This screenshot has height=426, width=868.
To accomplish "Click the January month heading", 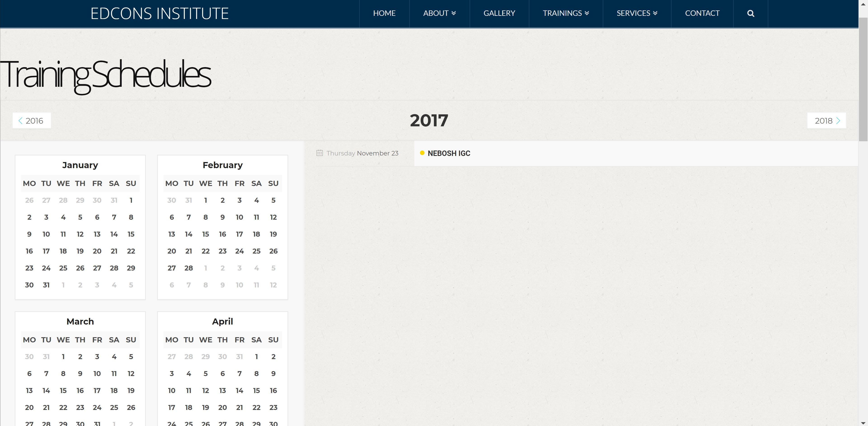I will click(80, 165).
